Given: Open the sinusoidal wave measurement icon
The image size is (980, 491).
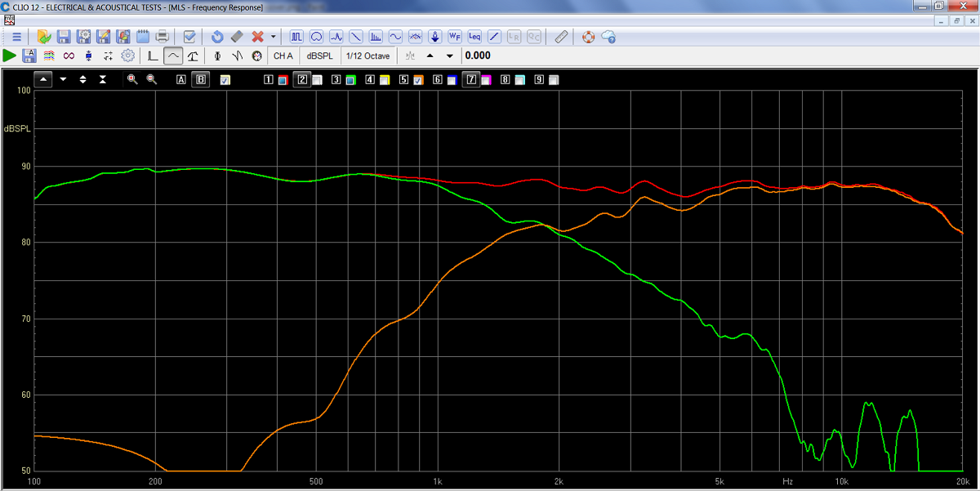Looking at the screenshot, I should coord(395,37).
